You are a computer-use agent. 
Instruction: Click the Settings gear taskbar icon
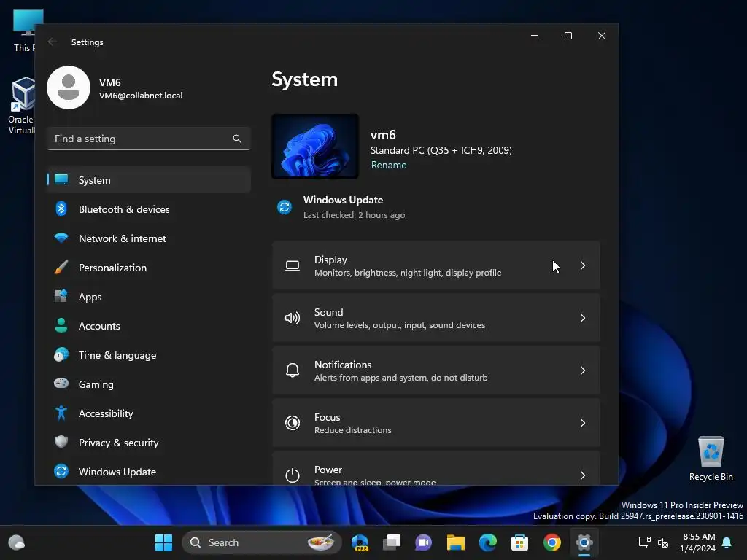584,542
